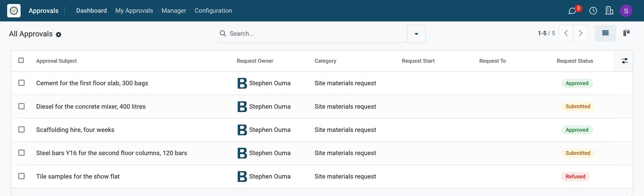Switch to kanban view icon
The width and height of the screenshot is (644, 196).
pyautogui.click(x=626, y=33)
